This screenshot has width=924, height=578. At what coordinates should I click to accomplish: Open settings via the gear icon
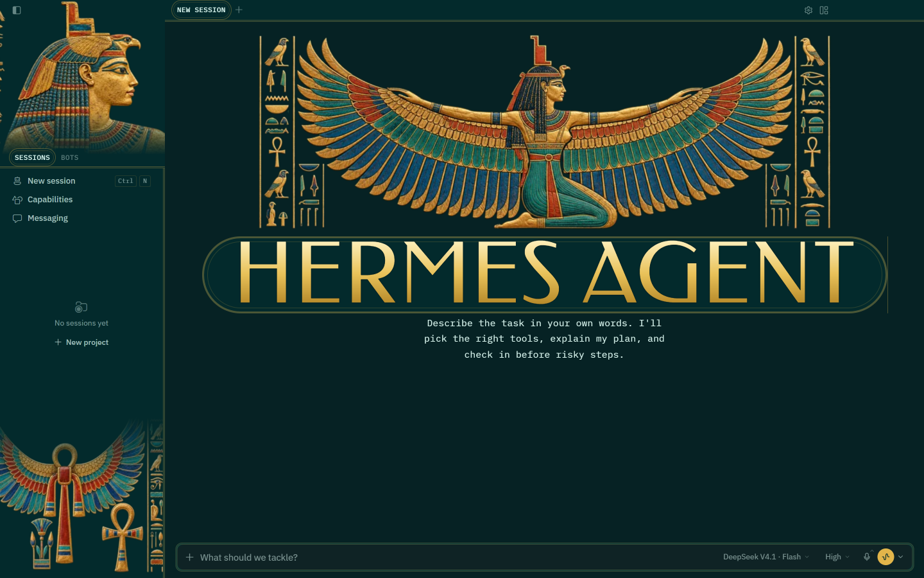pyautogui.click(x=809, y=10)
